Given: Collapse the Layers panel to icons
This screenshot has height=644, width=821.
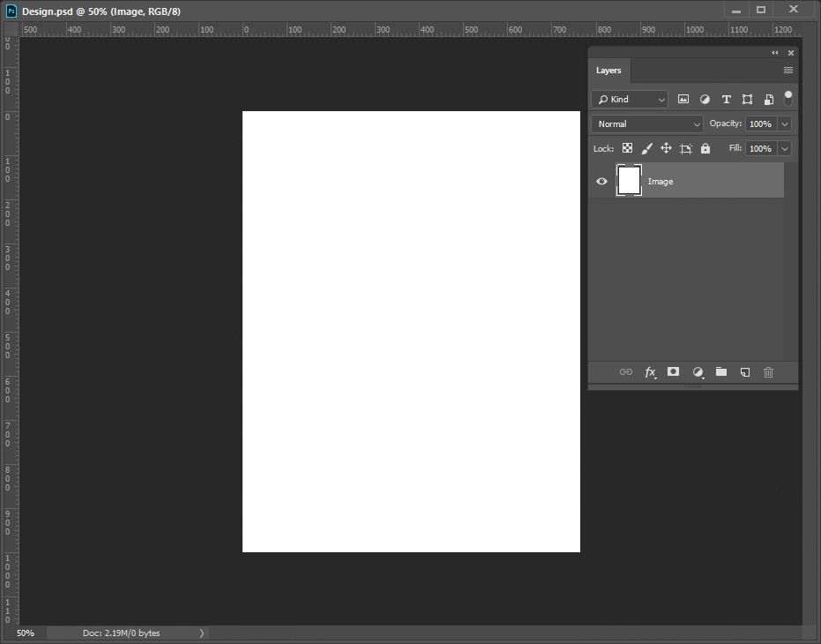Looking at the screenshot, I should [x=774, y=52].
